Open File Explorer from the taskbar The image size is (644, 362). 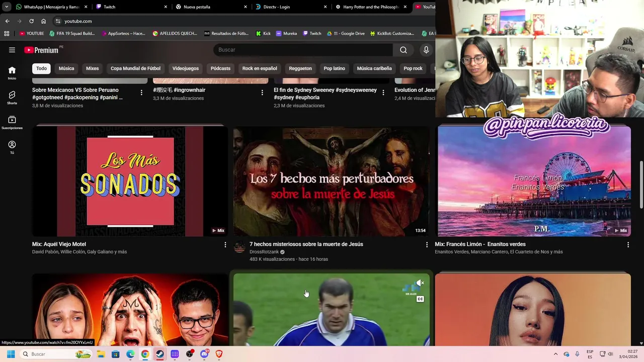point(101,354)
